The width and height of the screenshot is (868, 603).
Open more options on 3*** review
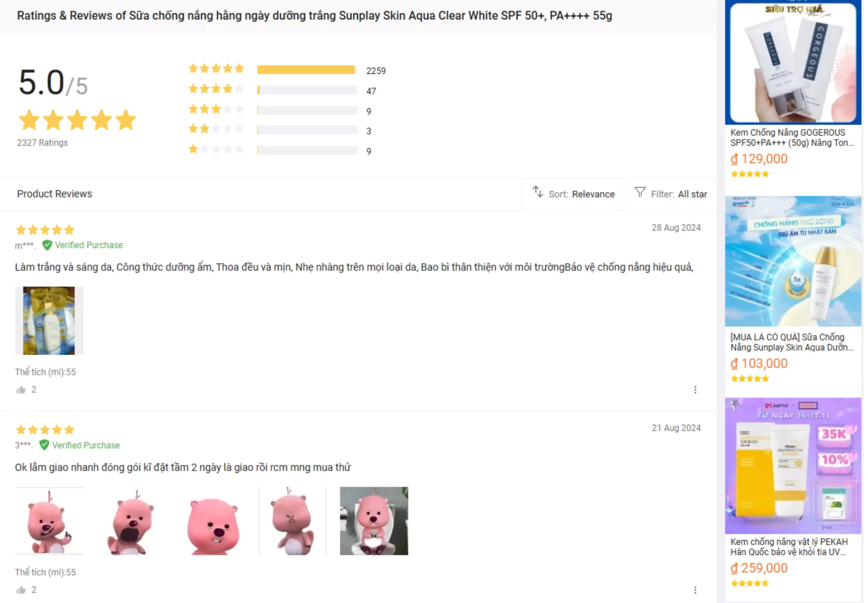coord(695,590)
